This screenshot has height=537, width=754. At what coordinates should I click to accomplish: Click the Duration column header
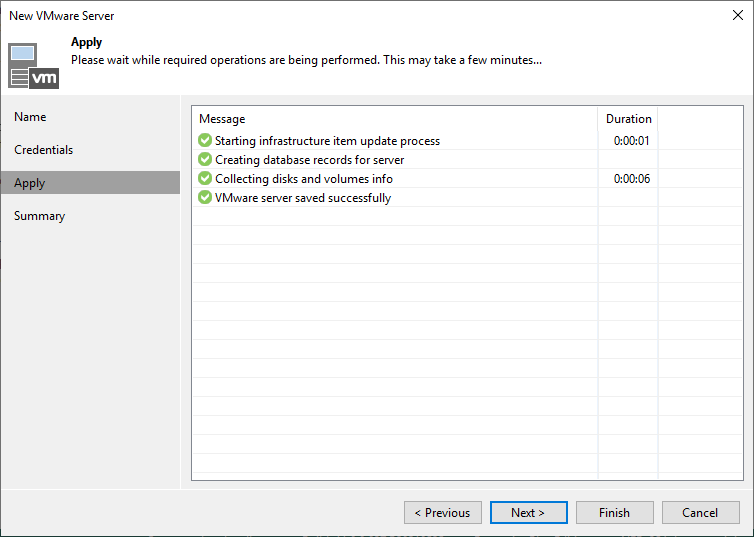tap(628, 119)
